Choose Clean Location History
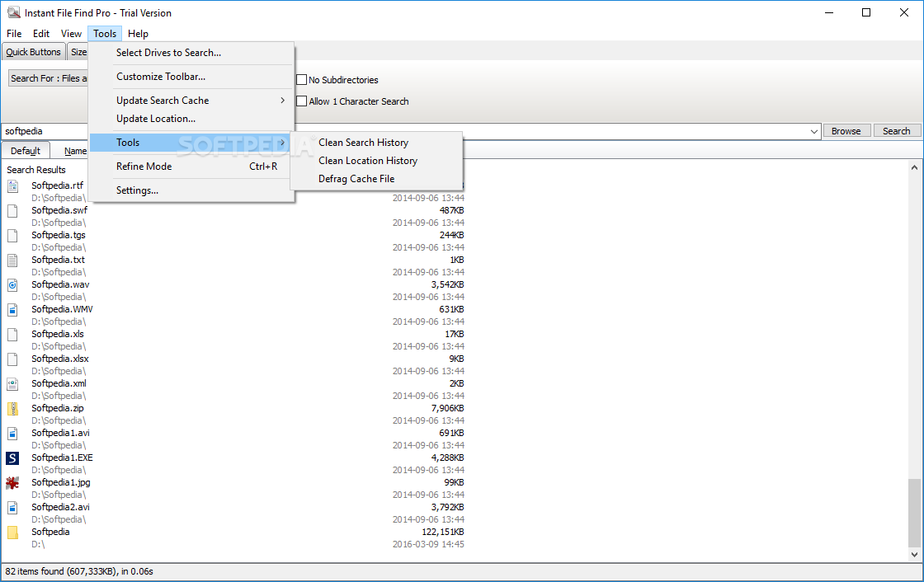 tap(376, 161)
